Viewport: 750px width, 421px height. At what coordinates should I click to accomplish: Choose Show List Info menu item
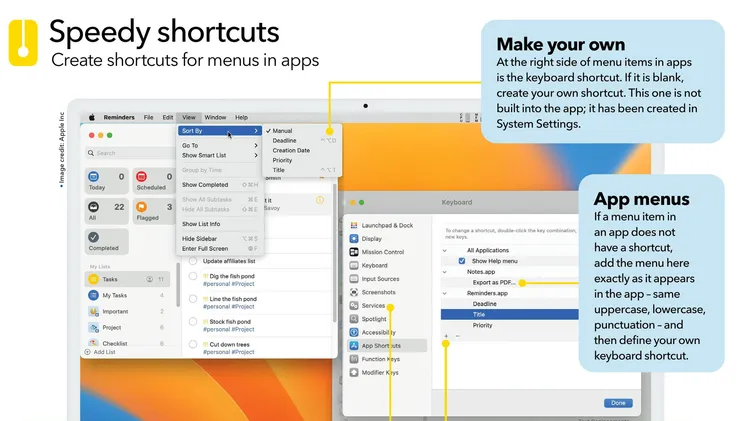click(x=220, y=224)
